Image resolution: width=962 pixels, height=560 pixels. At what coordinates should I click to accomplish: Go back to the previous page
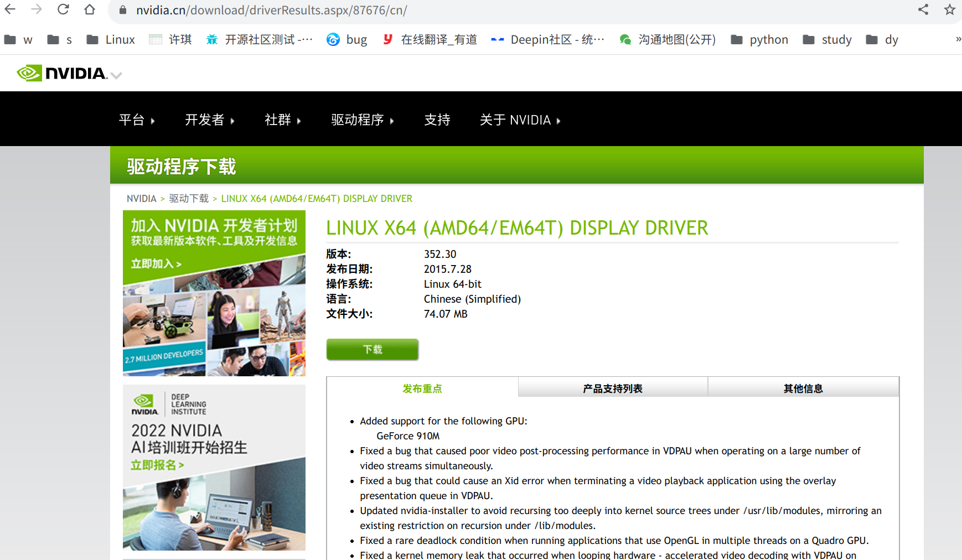tap(10, 9)
